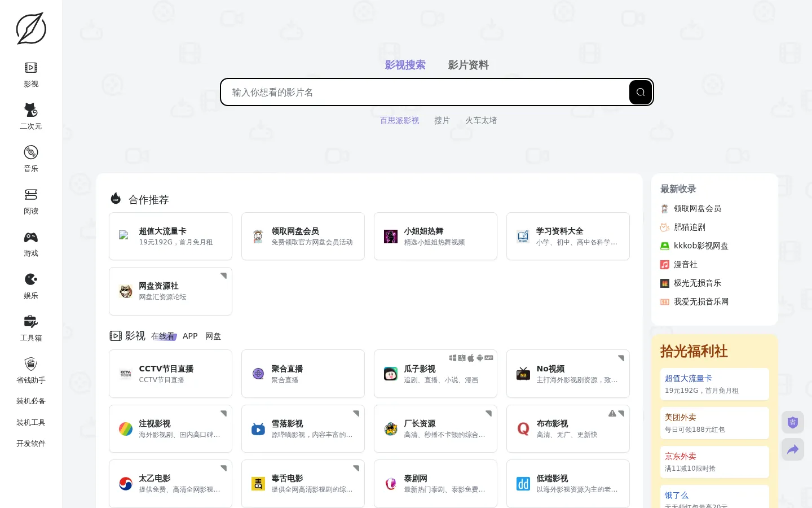Click the purple shield floating button
This screenshot has height=508, width=812.
tap(793, 422)
